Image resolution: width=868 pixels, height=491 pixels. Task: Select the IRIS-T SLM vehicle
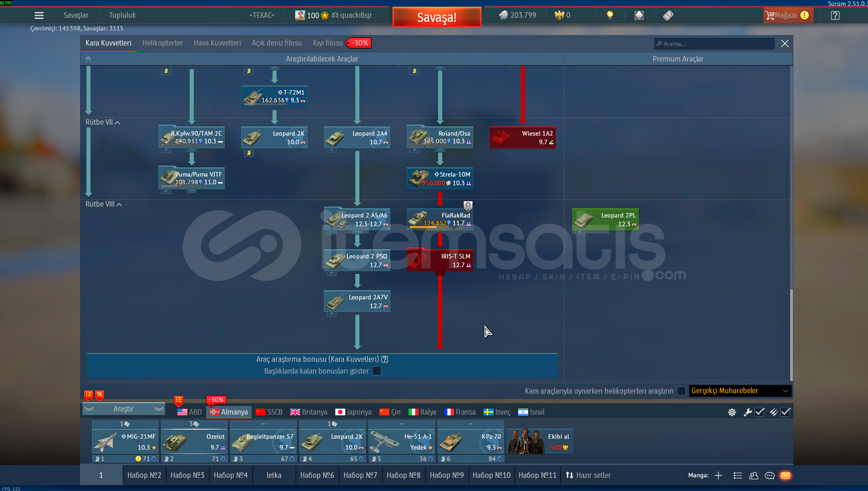440,260
